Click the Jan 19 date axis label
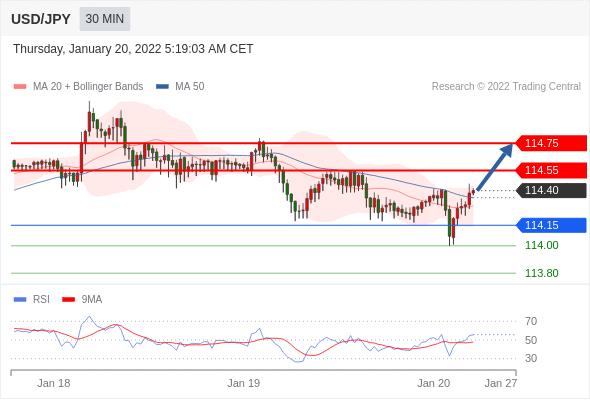This screenshot has height=400, width=590. pyautogui.click(x=243, y=383)
